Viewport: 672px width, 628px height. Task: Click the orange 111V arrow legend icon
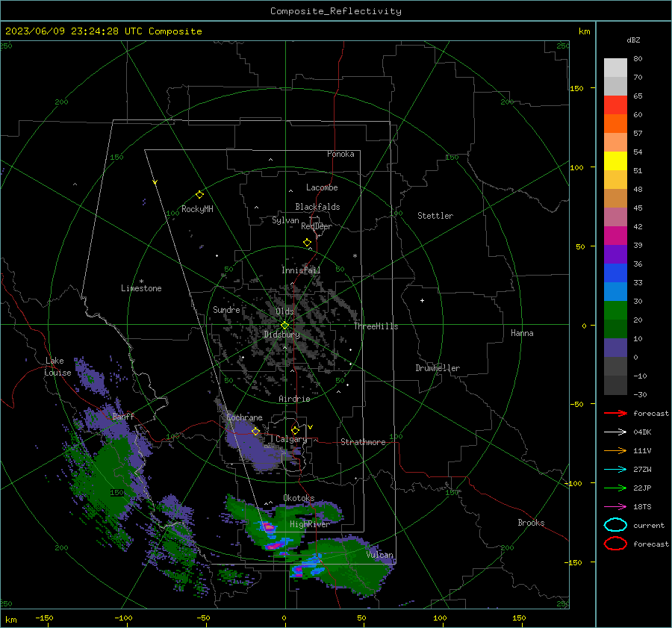point(615,450)
